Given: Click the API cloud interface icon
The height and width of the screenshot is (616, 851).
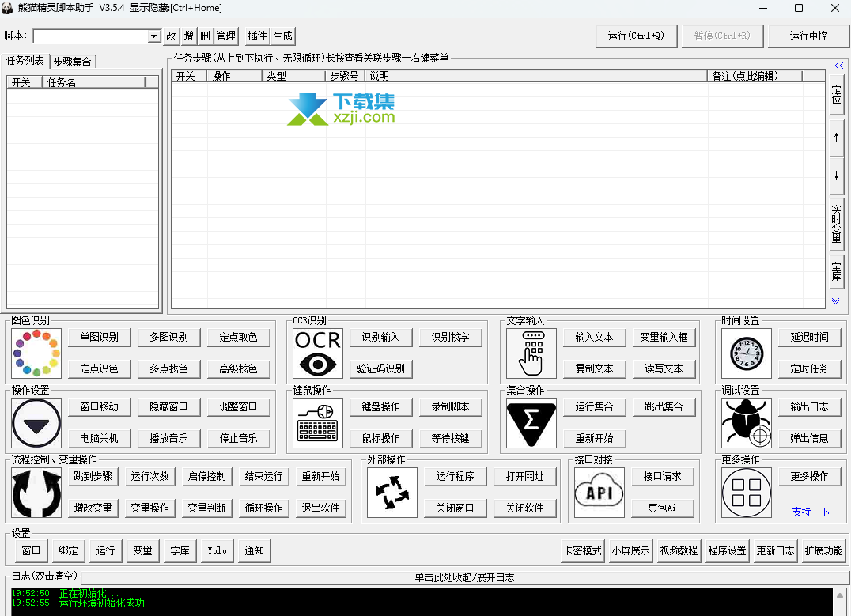Looking at the screenshot, I should (x=599, y=493).
